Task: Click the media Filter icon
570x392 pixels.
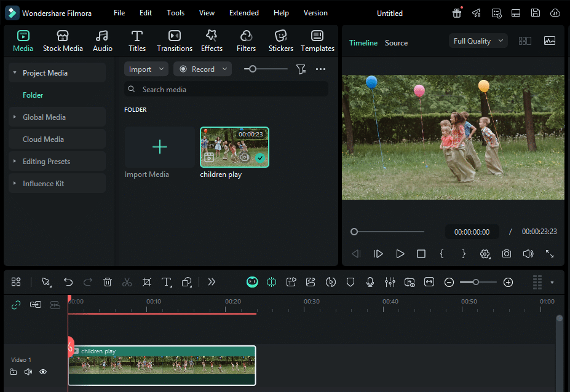Action: [x=301, y=69]
